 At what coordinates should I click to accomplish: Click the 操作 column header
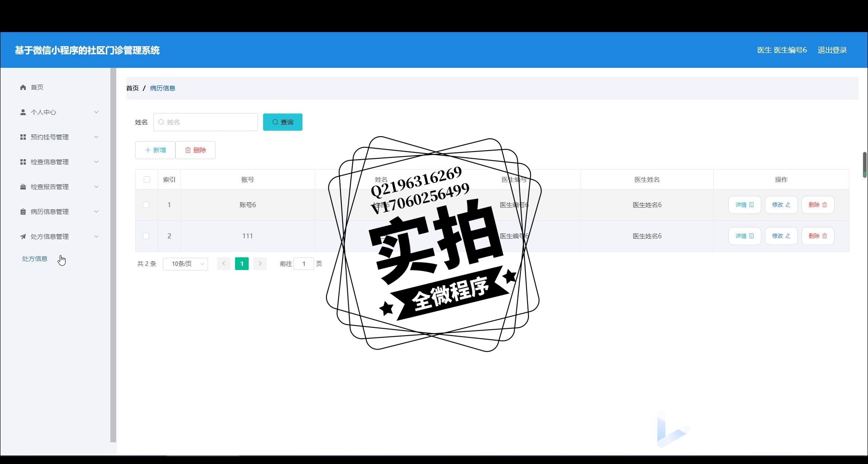pos(781,180)
